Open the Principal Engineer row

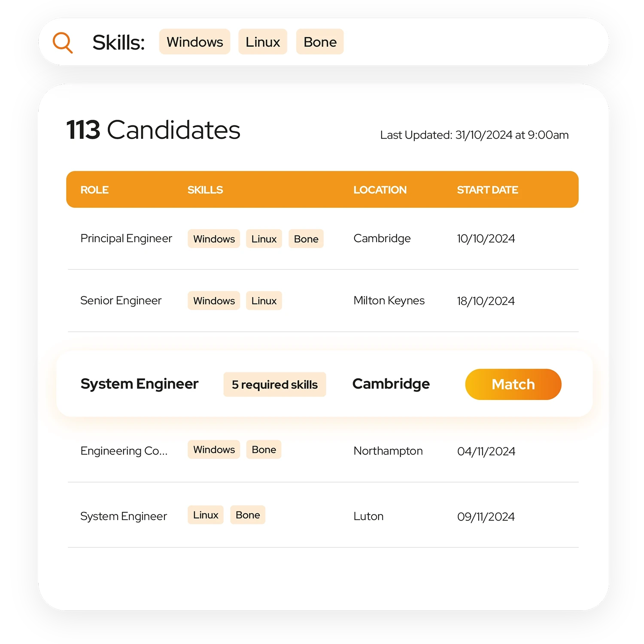click(x=323, y=239)
